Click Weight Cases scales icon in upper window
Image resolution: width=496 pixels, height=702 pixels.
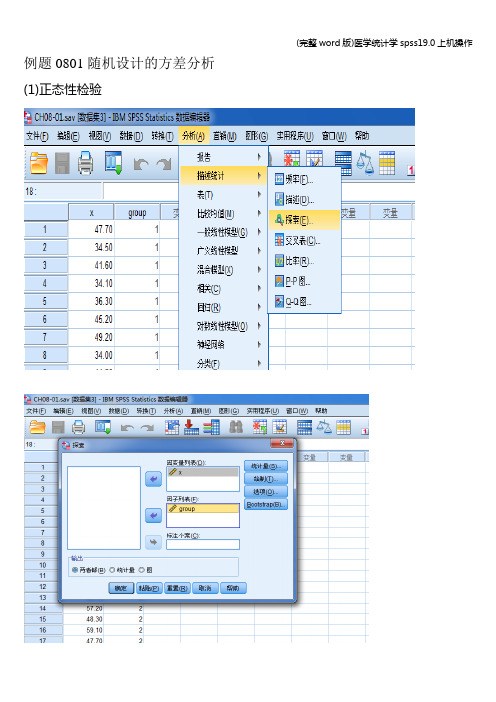tap(365, 163)
